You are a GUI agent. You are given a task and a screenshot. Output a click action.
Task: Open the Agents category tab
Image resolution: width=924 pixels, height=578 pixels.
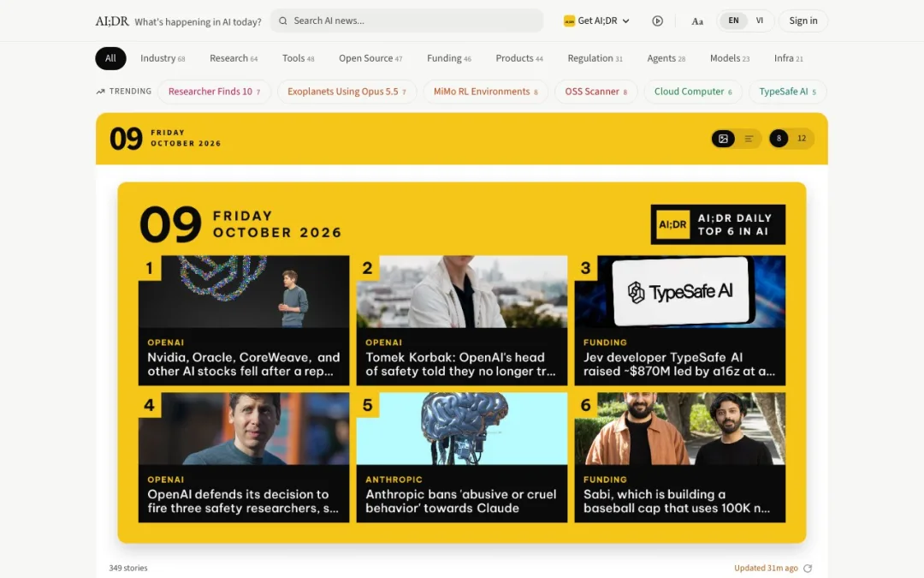click(666, 58)
